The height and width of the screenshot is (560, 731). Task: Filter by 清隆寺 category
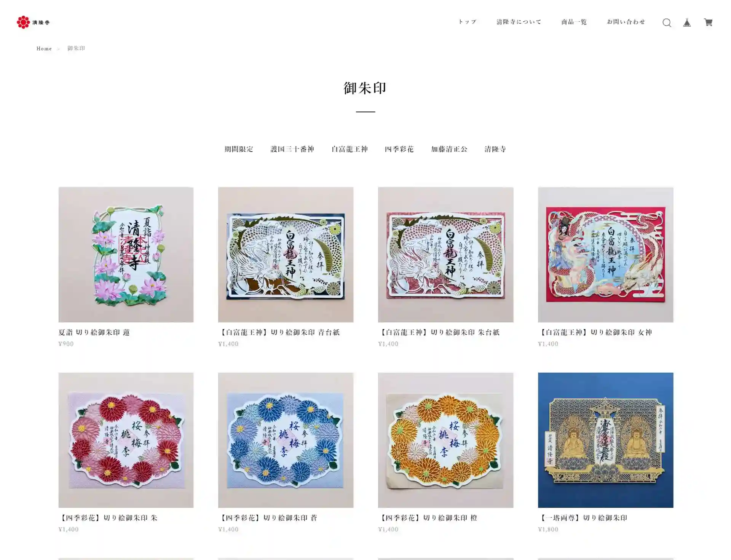point(495,149)
